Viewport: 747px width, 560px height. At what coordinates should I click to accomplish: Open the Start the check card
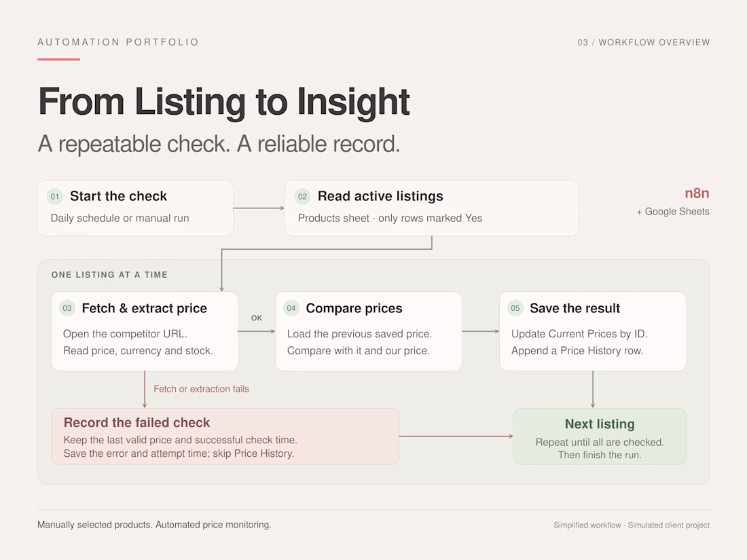point(135,208)
